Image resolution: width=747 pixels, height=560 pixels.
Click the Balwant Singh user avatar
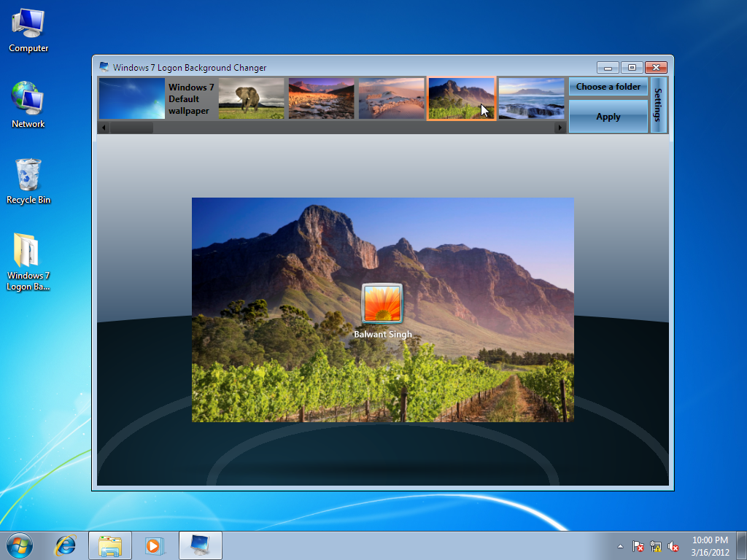382,303
